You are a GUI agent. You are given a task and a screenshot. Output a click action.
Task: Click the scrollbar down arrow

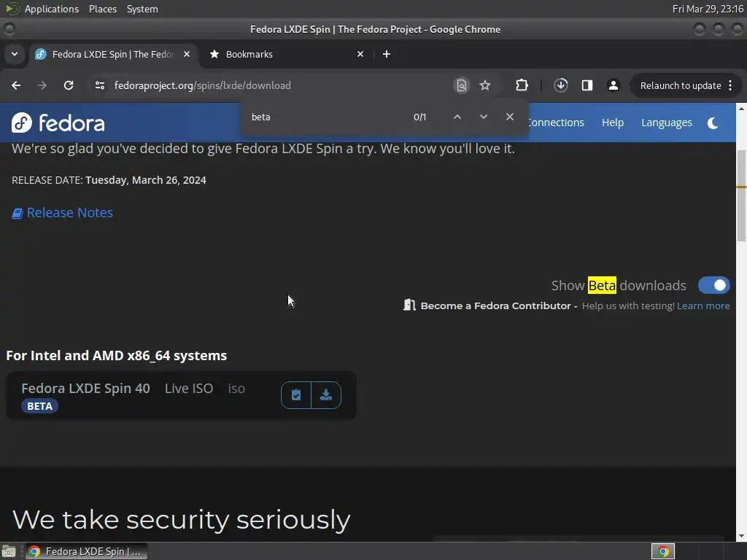pos(741,536)
